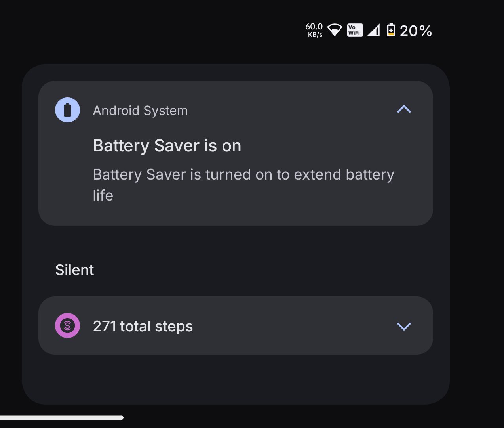Tap the Wi-Fi status icon
The width and height of the screenshot is (504, 428).
(335, 30)
